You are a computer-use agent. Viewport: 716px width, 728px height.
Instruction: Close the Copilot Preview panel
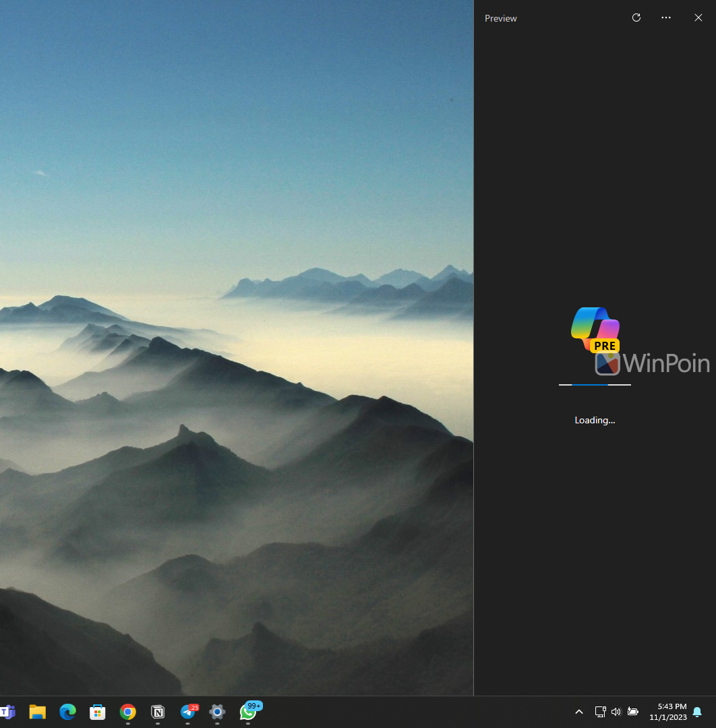click(698, 18)
